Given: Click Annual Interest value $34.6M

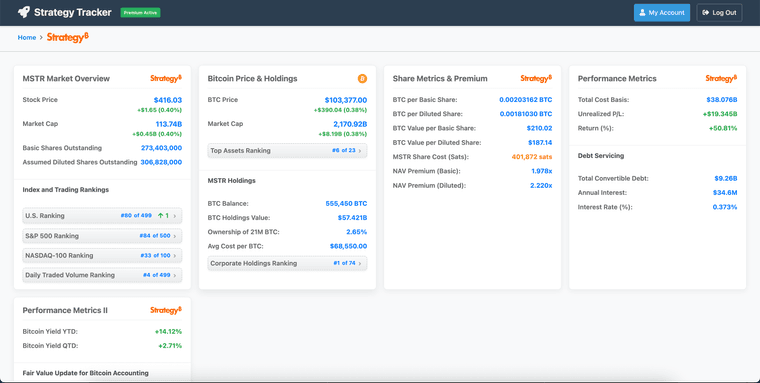Looking at the screenshot, I should tap(725, 192).
